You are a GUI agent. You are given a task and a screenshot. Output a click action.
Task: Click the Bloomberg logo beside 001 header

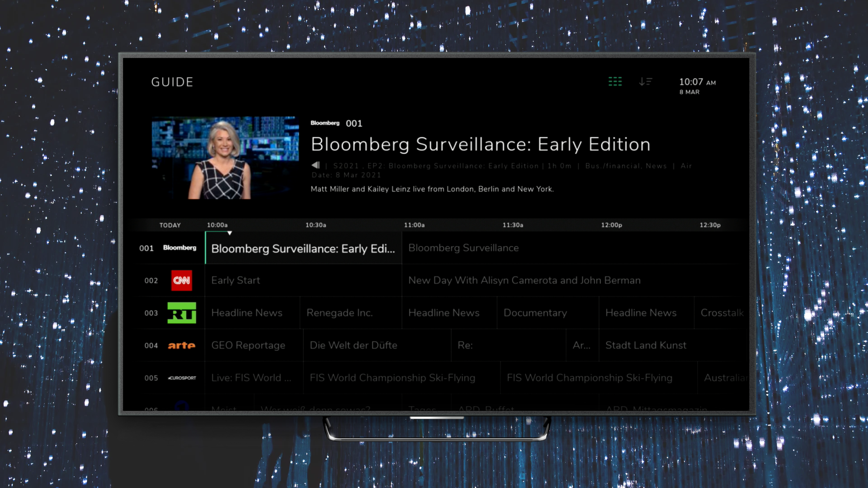[x=325, y=123]
